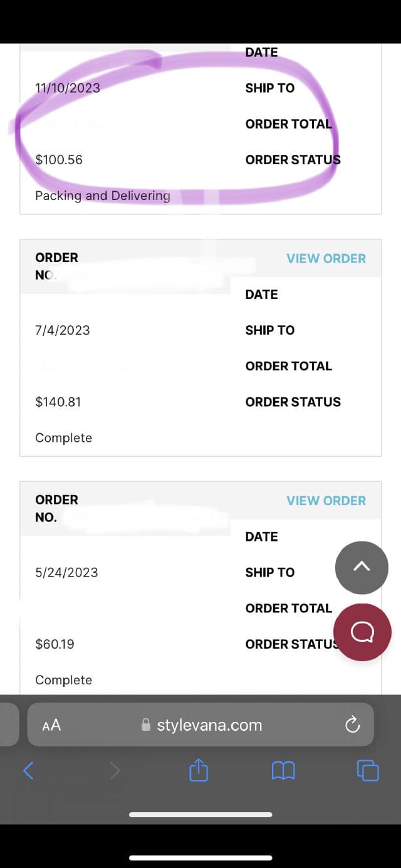401x868 pixels.
Task: Tap the Complete status below $140.81
Action: pyautogui.click(x=63, y=437)
